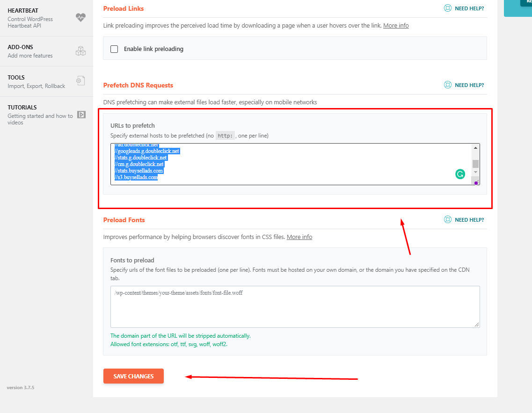Image resolution: width=532 pixels, height=413 pixels.
Task: Click inside the Fonts to preload textarea
Action: coord(295,309)
